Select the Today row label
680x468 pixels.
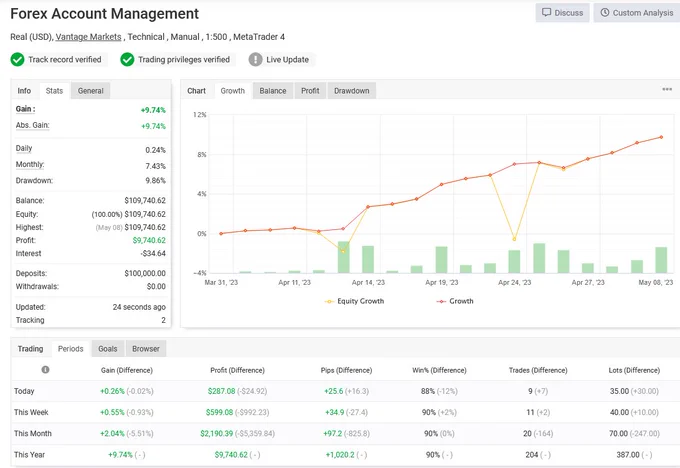coord(24,391)
